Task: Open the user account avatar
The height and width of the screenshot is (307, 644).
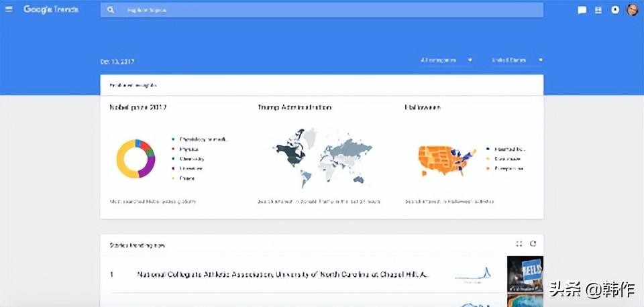Action: click(633, 10)
